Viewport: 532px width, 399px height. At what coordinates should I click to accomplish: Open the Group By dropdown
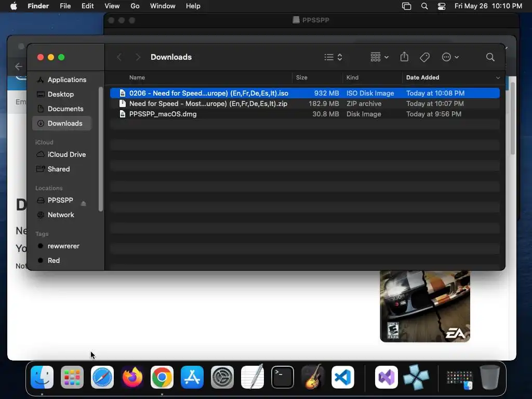pyautogui.click(x=379, y=57)
